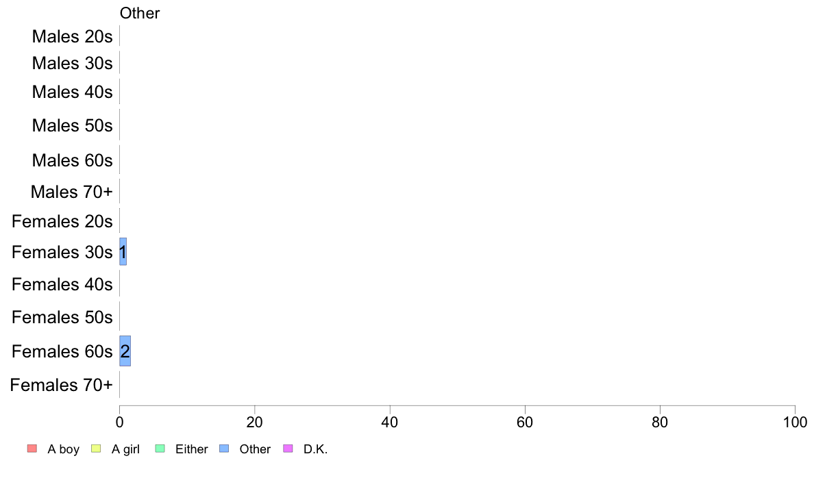Select the Females 60s blue bar
The image size is (814, 504).
[x=125, y=351]
